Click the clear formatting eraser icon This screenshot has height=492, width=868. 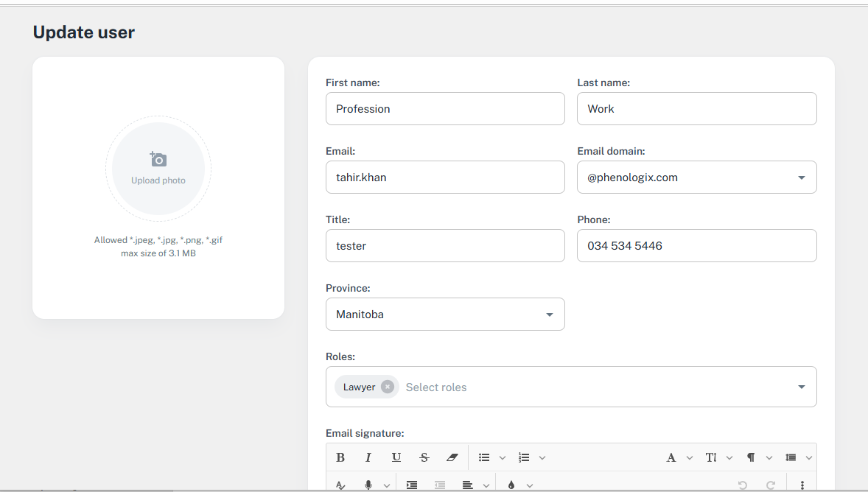coord(452,457)
